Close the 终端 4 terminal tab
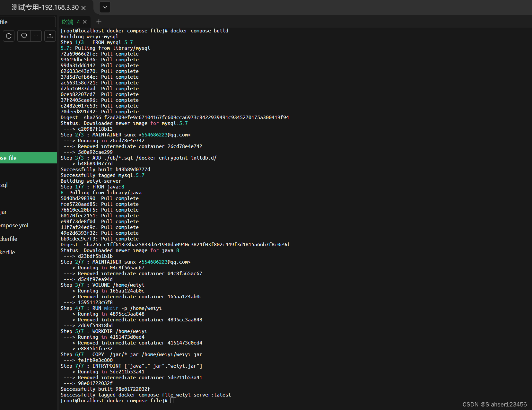532x410 pixels. [x=84, y=22]
